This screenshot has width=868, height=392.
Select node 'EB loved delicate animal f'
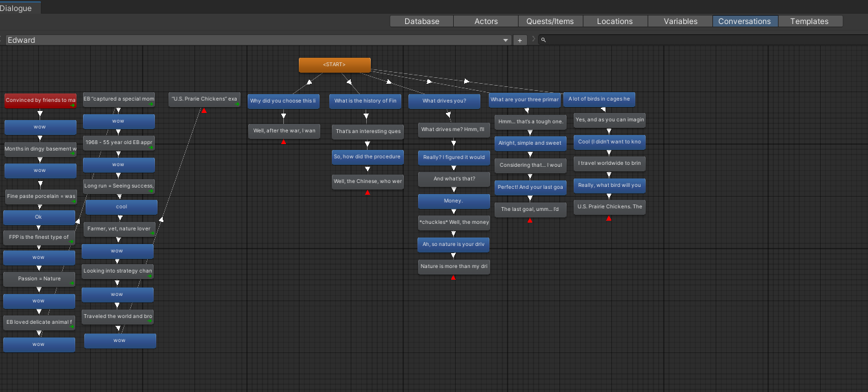click(x=39, y=322)
